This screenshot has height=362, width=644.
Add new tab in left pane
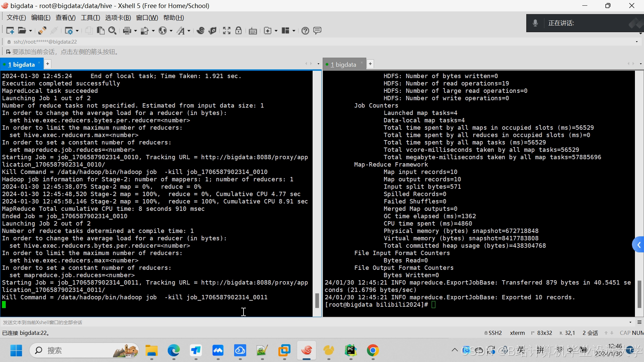[48, 64]
